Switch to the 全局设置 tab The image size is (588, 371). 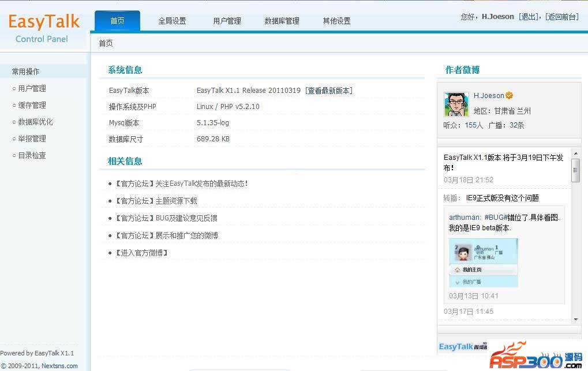click(x=172, y=21)
